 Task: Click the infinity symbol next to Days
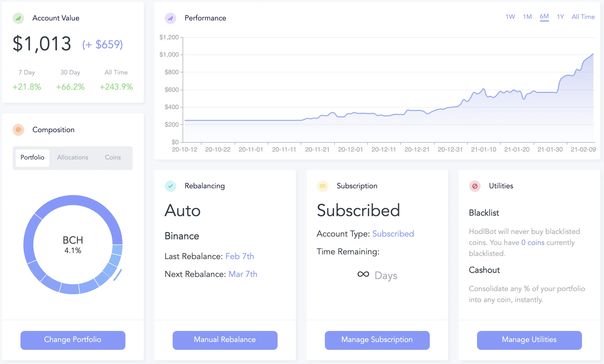click(363, 274)
